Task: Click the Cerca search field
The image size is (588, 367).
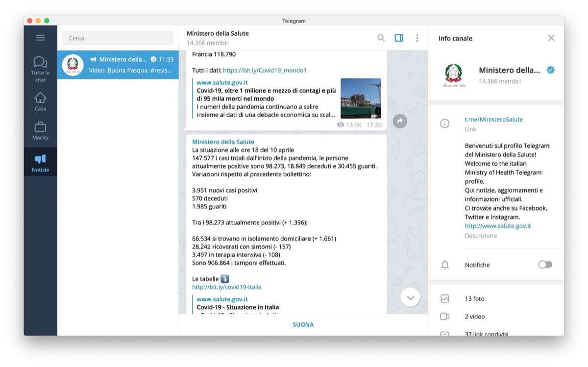Action: [118, 38]
